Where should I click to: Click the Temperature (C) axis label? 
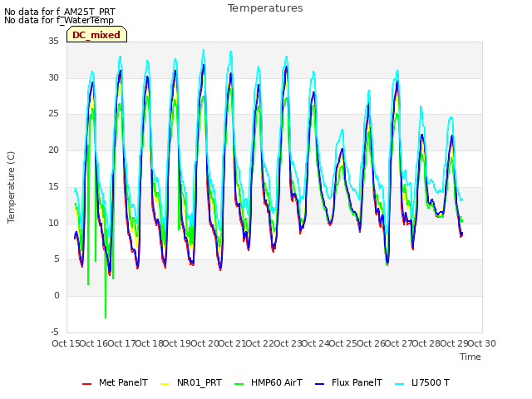(x=11, y=187)
